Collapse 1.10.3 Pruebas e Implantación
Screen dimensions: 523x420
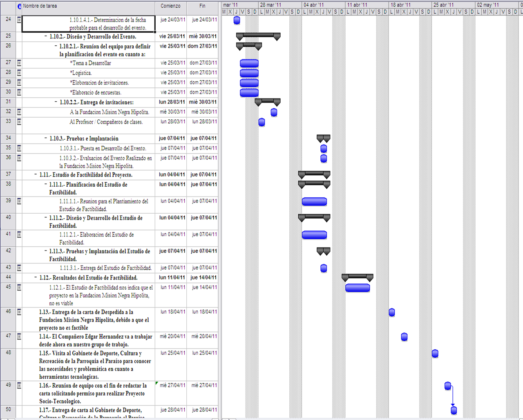pyautogui.click(x=46, y=139)
